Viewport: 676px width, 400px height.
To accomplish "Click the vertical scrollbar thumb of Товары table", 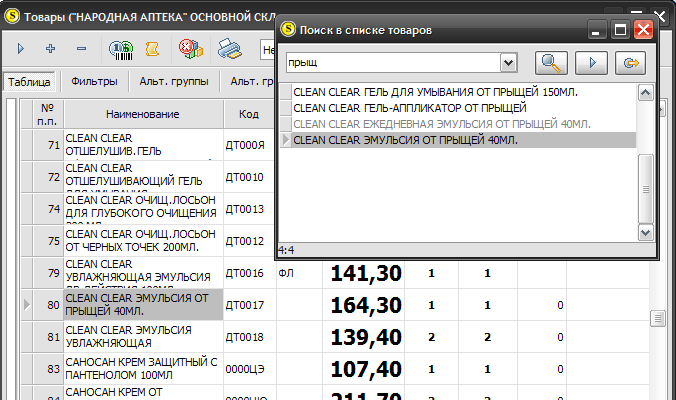I will (x=657, y=319).
